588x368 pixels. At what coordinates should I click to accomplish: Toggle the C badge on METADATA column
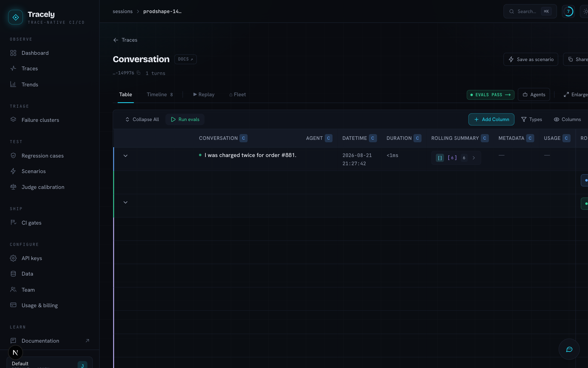[530, 138]
